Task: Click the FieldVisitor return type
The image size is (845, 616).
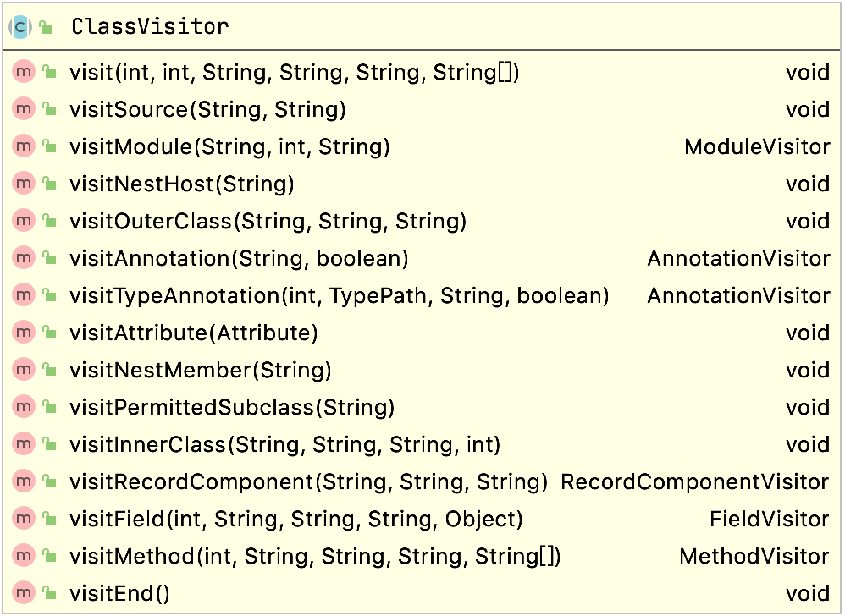Action: coord(769,519)
